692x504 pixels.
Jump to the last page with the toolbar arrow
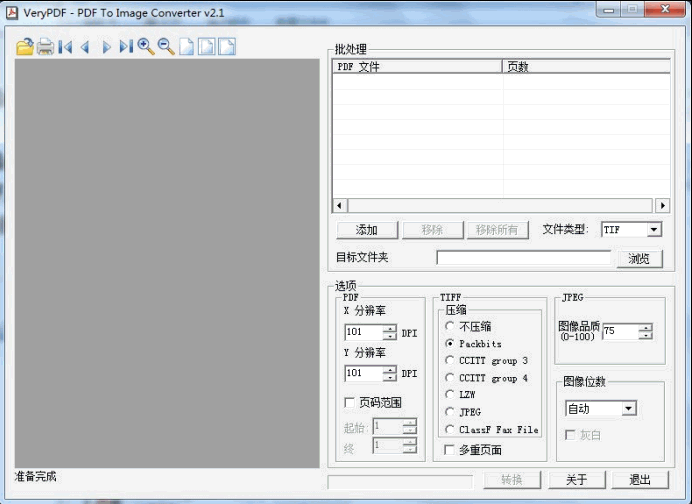point(126,47)
